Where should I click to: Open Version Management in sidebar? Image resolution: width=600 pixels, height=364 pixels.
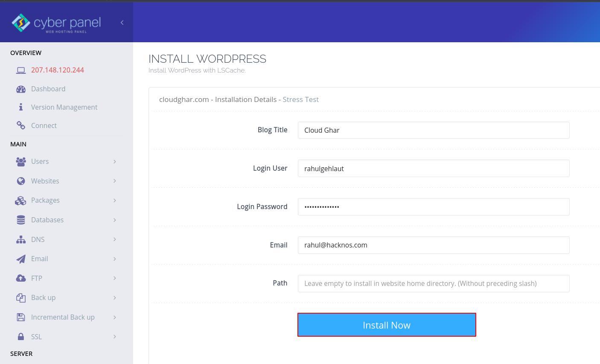pos(64,107)
